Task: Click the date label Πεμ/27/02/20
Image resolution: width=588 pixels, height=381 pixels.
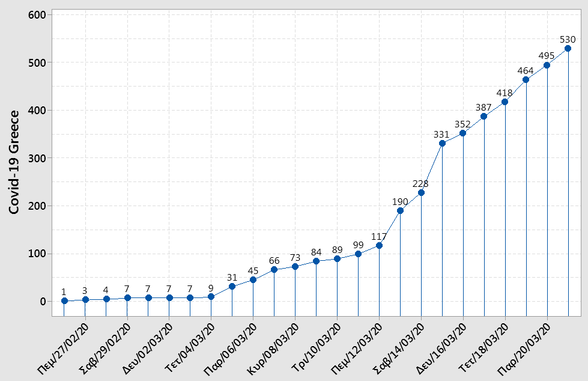Action: (64, 349)
